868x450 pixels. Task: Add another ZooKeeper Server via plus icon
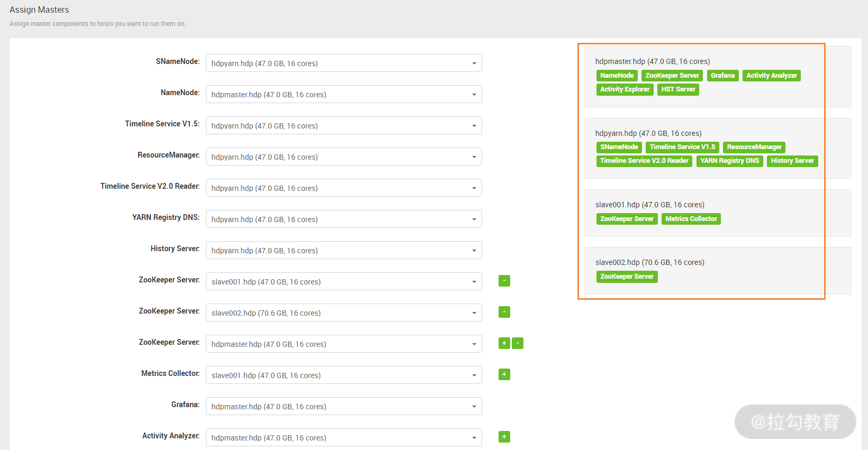point(504,343)
